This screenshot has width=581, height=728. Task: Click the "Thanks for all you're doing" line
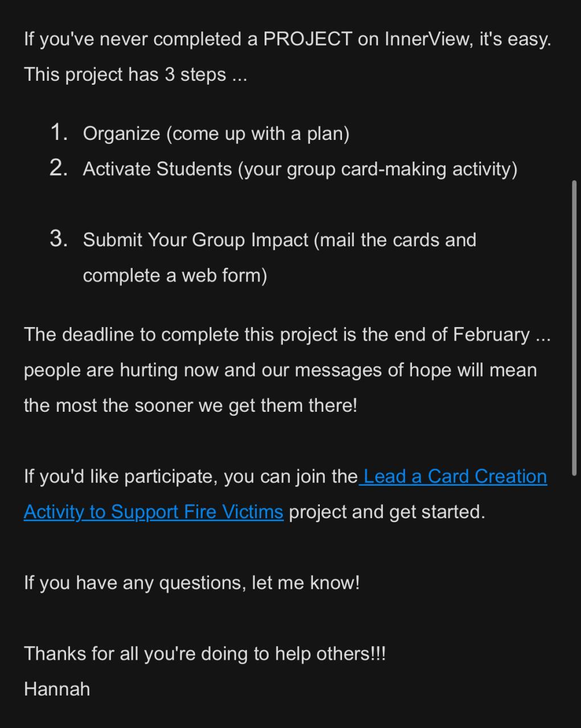coord(205,653)
